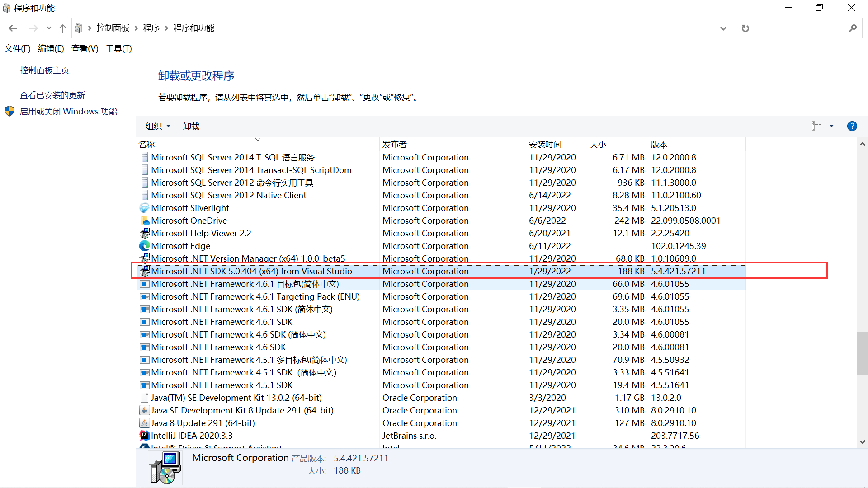Sort list by 大小 column header
Image resolution: width=868 pixels, height=488 pixels.
coord(618,144)
